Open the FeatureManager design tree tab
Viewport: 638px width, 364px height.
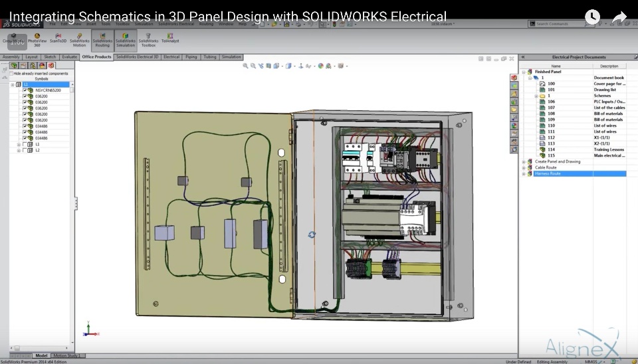pyautogui.click(x=14, y=66)
